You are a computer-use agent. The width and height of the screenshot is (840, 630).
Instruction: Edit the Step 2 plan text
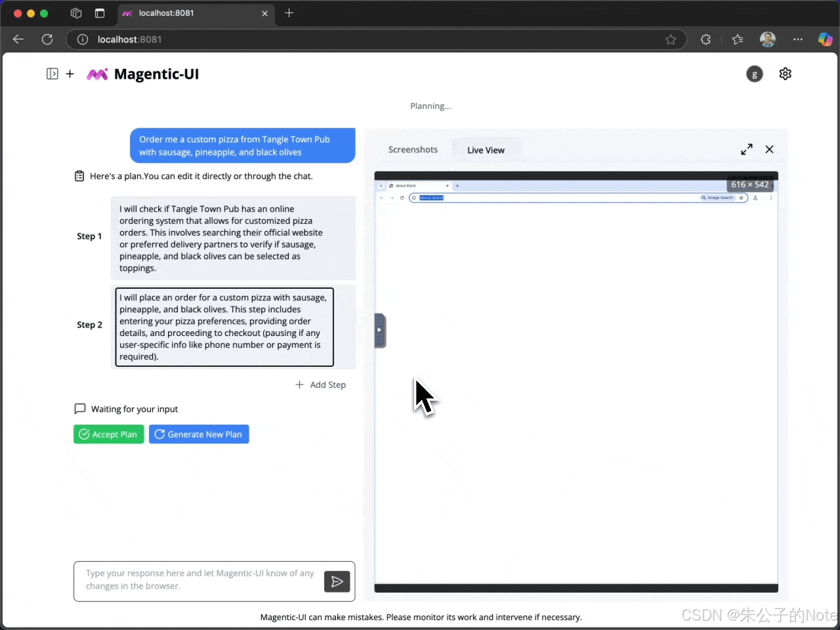(225, 327)
